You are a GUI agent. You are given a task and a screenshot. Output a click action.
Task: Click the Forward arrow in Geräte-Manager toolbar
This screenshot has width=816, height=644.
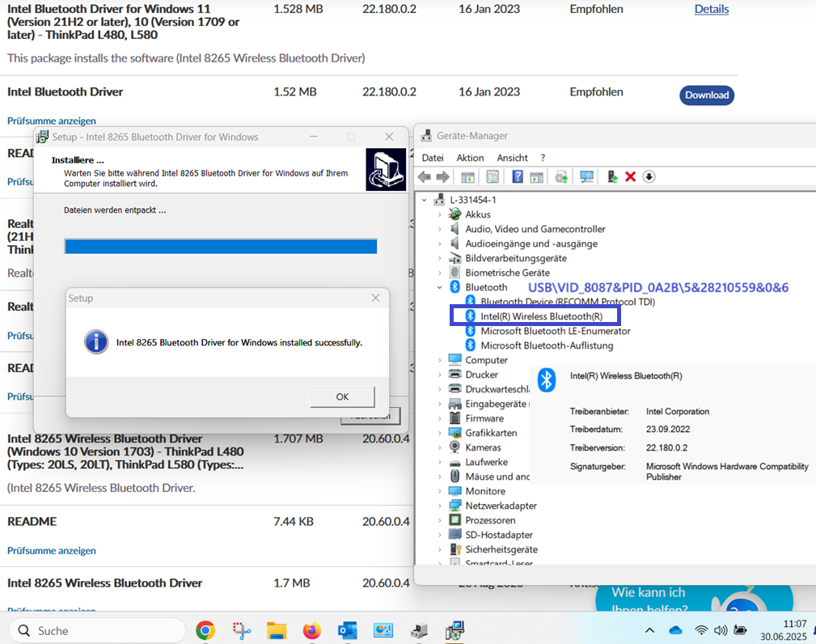click(x=443, y=177)
